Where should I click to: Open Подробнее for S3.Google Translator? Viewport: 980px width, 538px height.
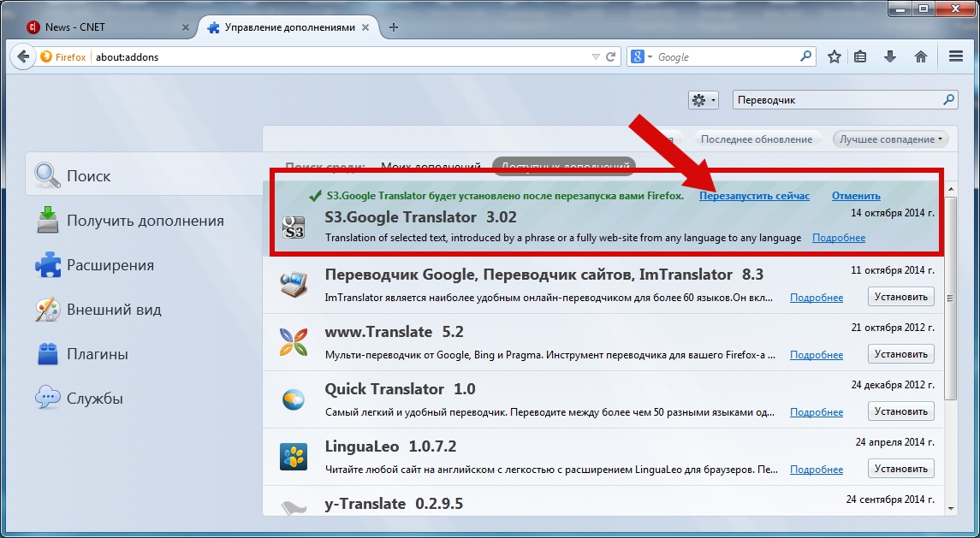839,238
